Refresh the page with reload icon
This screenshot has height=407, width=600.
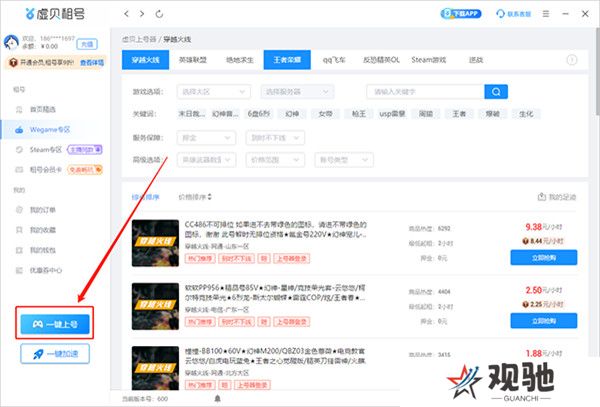point(159,14)
